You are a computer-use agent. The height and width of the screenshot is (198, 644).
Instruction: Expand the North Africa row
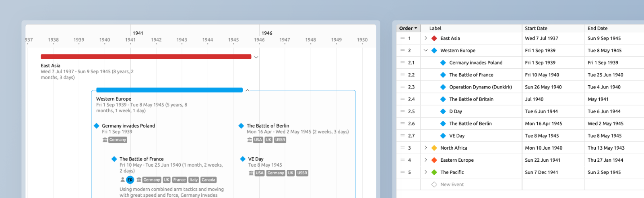[x=426, y=148]
